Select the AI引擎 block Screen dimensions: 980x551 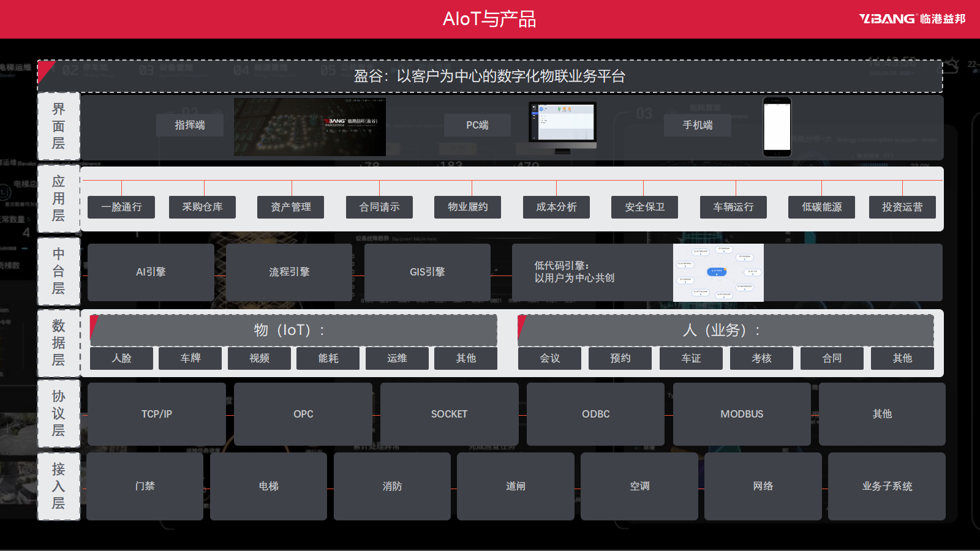[151, 272]
